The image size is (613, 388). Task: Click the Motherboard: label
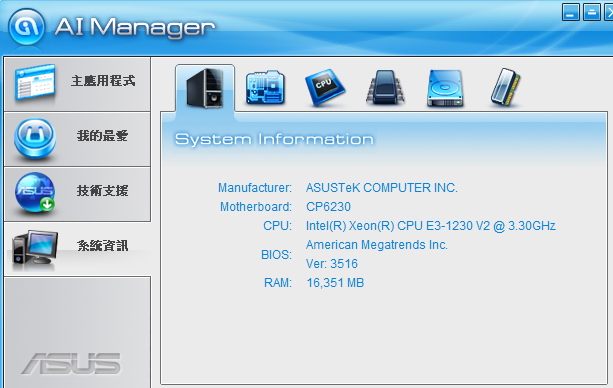tap(256, 207)
